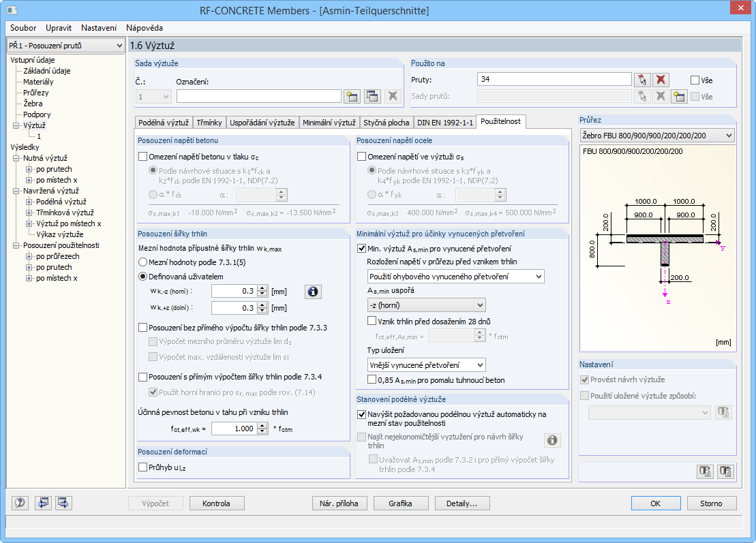
Task: Click library icon beside Použití uložené výztuže dropdown
Action: click(723, 412)
